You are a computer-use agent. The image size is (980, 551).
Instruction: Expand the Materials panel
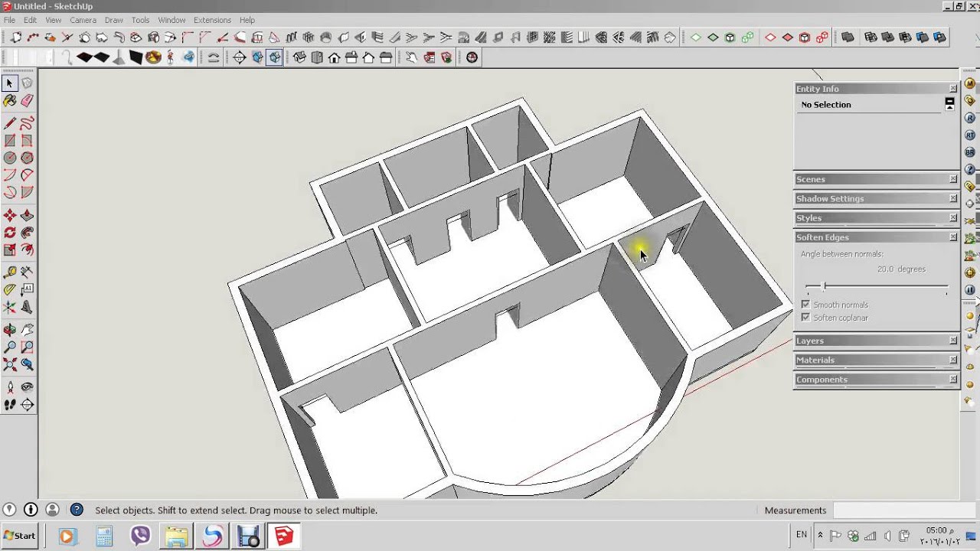pyautogui.click(x=876, y=360)
